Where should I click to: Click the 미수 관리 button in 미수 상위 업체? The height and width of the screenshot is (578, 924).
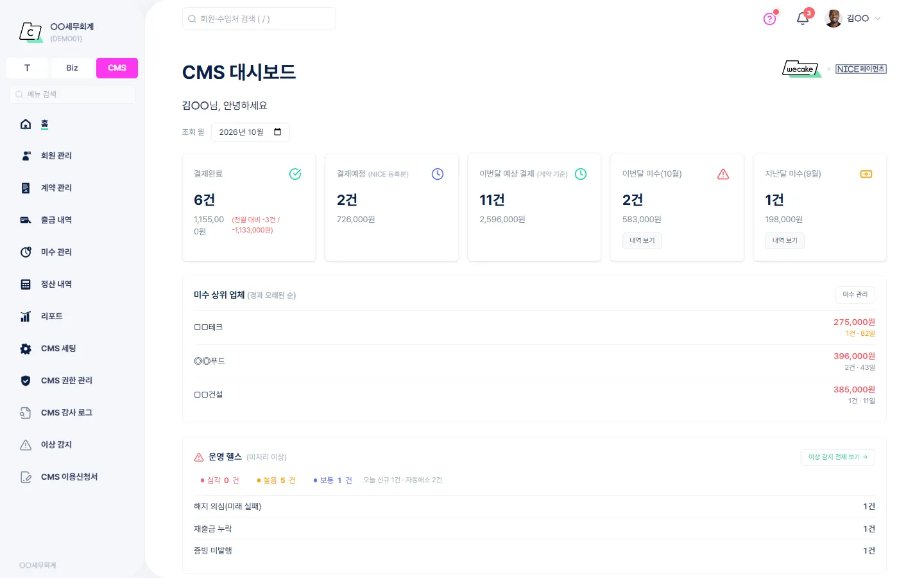click(855, 295)
